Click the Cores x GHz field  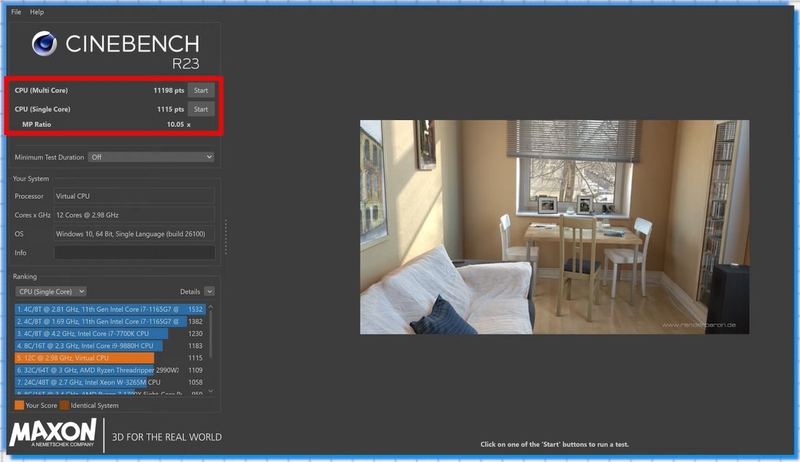coord(134,215)
